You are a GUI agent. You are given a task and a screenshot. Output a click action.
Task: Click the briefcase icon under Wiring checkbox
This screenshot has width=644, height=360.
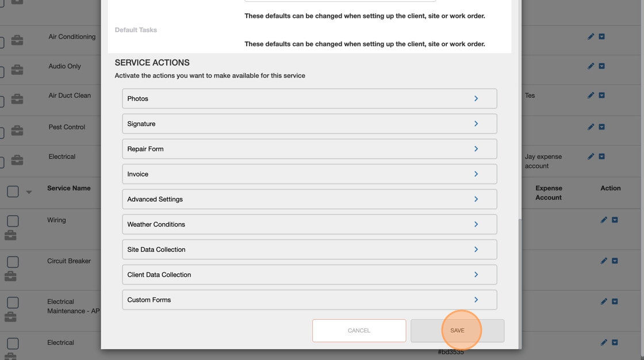[10, 235]
